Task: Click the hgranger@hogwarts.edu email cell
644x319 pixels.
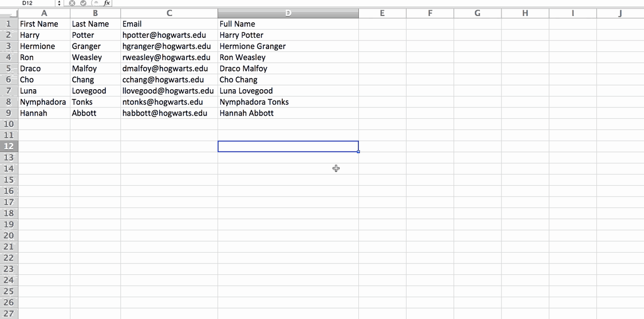Action: pyautogui.click(x=169, y=46)
